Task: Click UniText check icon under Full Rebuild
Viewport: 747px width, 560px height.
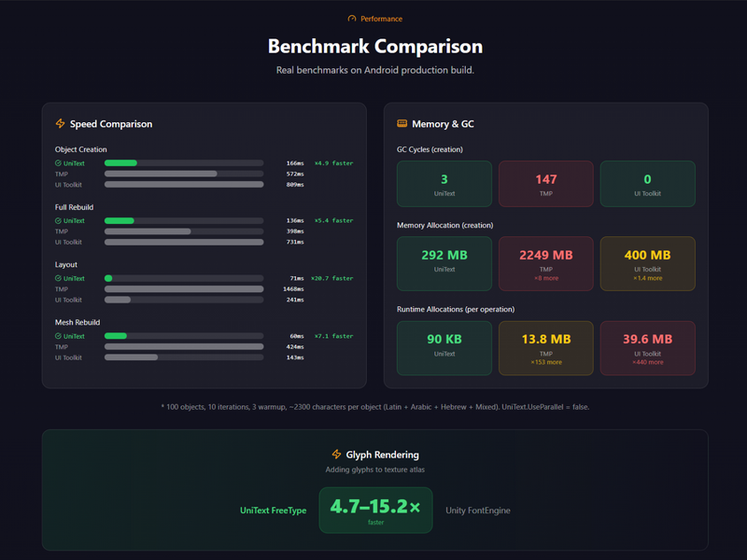Action: (58, 220)
